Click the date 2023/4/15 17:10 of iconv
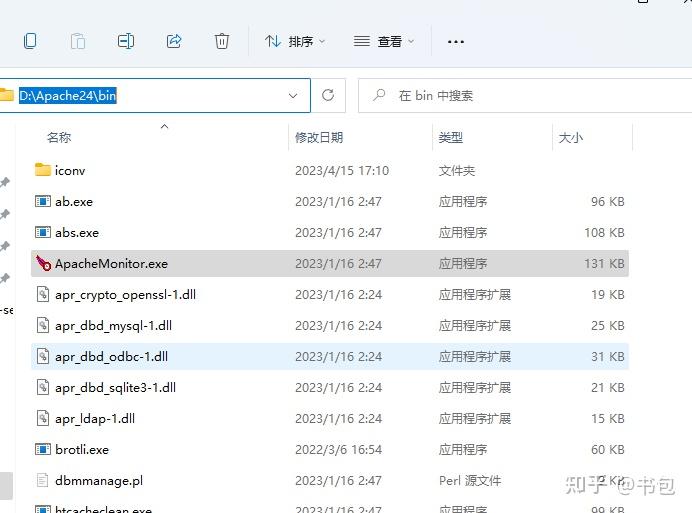692x513 pixels. coord(342,170)
